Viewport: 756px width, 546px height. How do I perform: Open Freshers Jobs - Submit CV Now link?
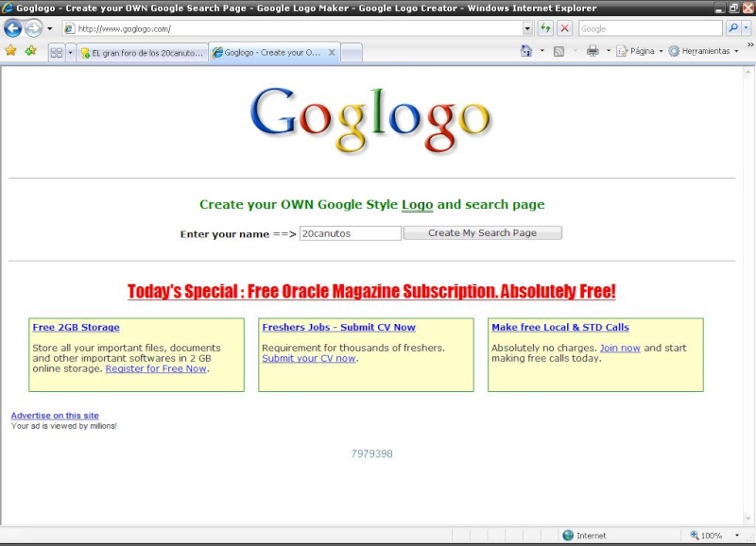(338, 327)
